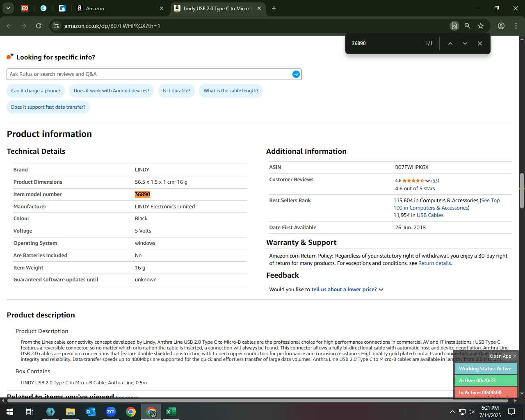Click the network icon in the system tray
The height and width of the screenshot is (420, 525).
(462, 412)
